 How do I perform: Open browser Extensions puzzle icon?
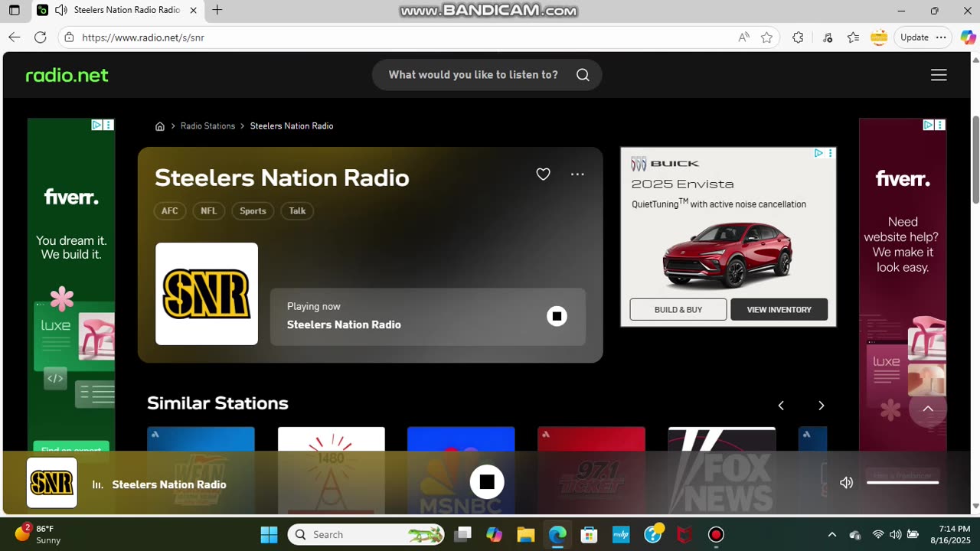click(x=798, y=37)
